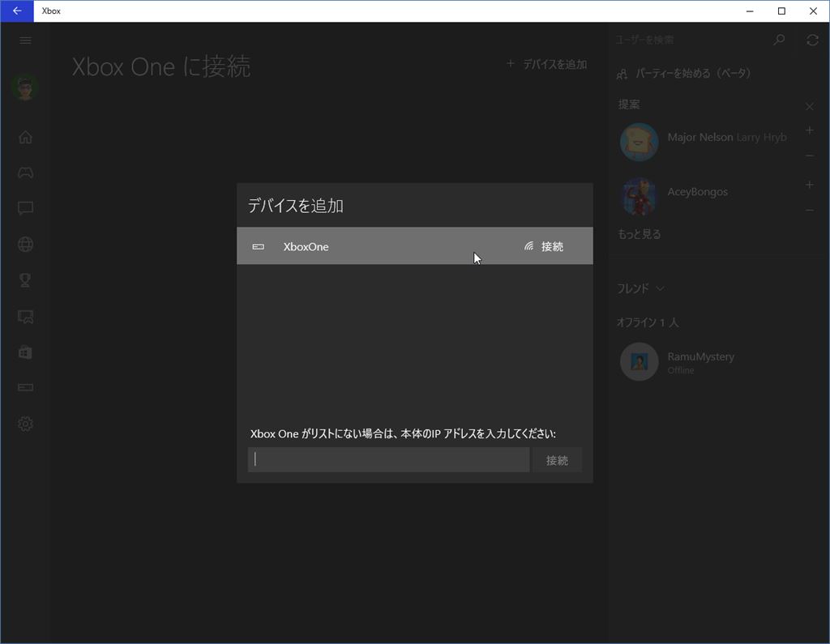Select the RamuMystery name text
830x644 pixels.
pos(701,356)
